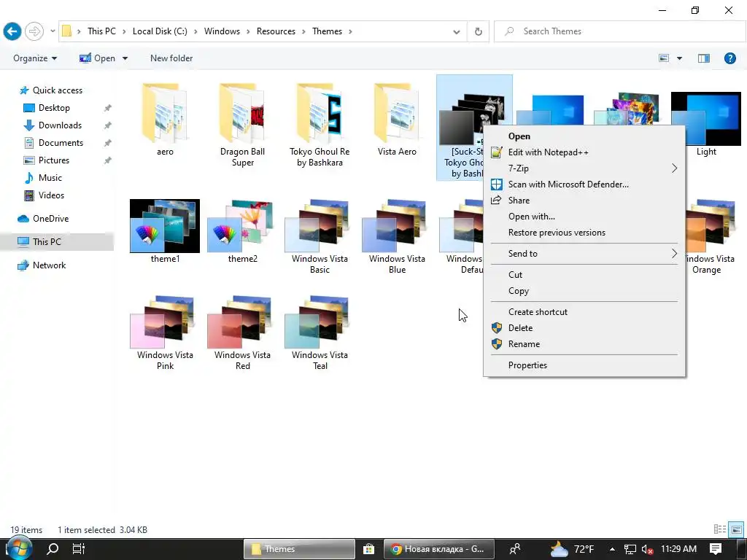Viewport: 747px width, 560px height.
Task: Select the theme1 file
Action: point(165,231)
